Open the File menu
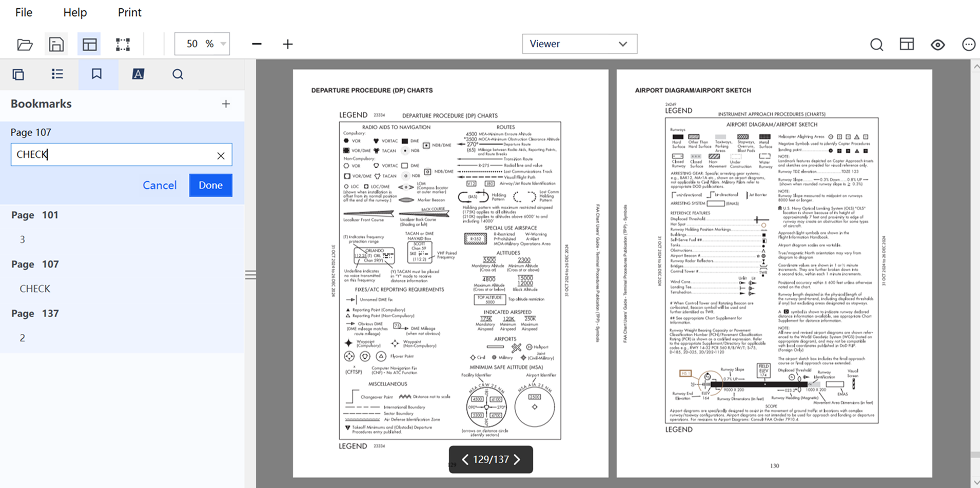The width and height of the screenshot is (980, 488). 23,12
